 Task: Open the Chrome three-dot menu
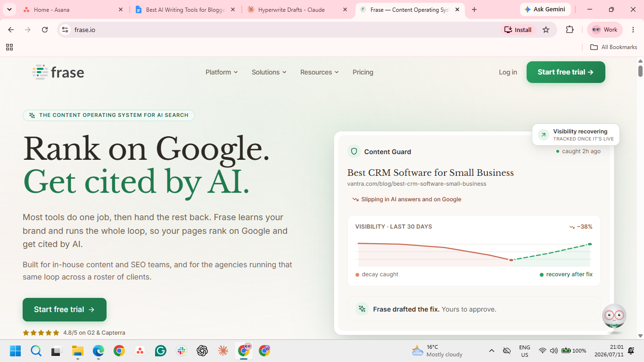632,30
